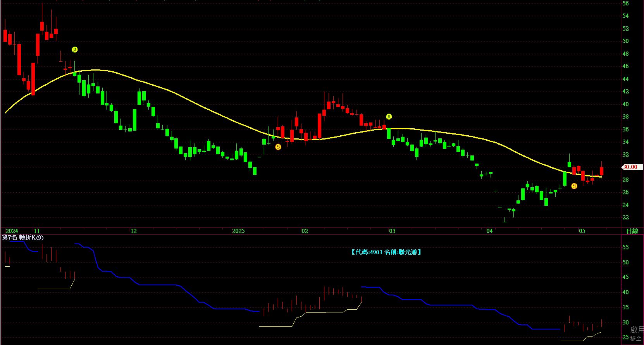The image size is (644, 345).
Task: Click the 12 month label on time axis
Action: click(x=134, y=231)
